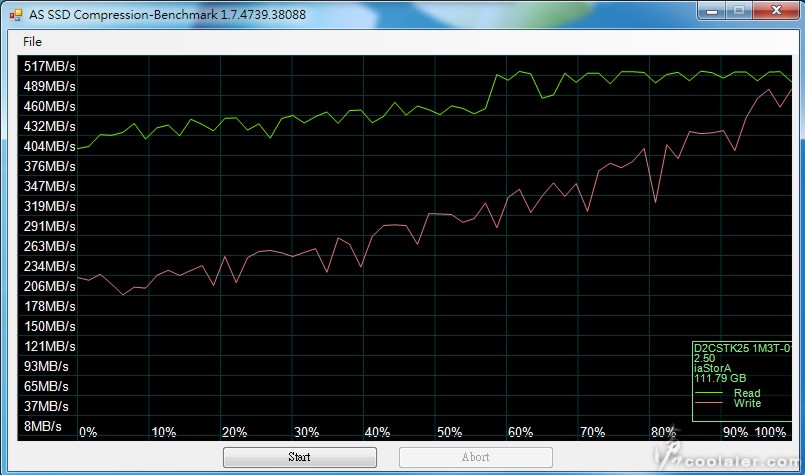Click the 404MB/s axis label
Viewport: 805px width, 475px height.
(49, 146)
